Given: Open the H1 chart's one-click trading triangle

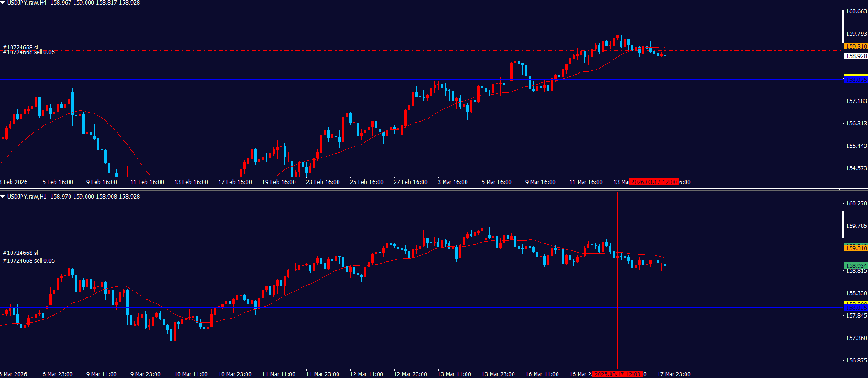Looking at the screenshot, I should click(x=3, y=197).
